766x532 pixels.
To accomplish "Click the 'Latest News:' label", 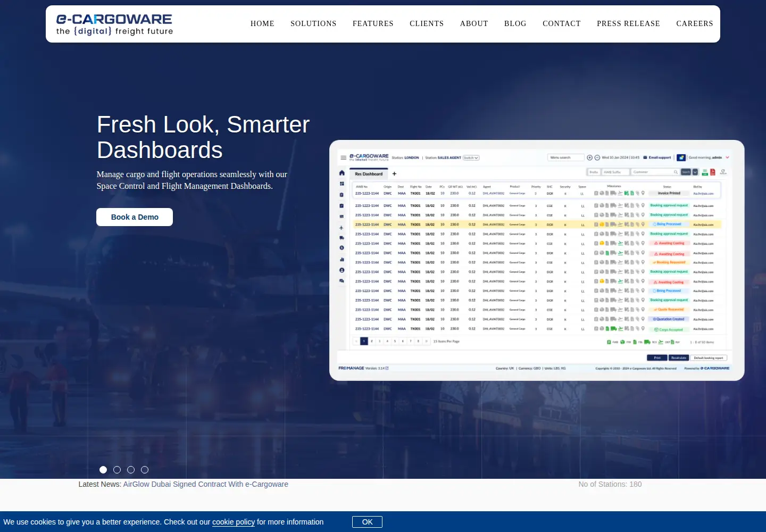I will coord(100,484).
